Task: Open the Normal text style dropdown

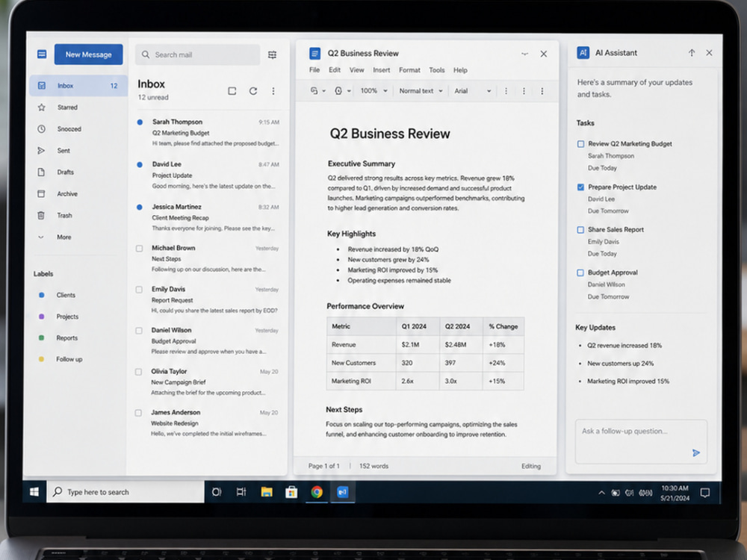Action: 421,91
